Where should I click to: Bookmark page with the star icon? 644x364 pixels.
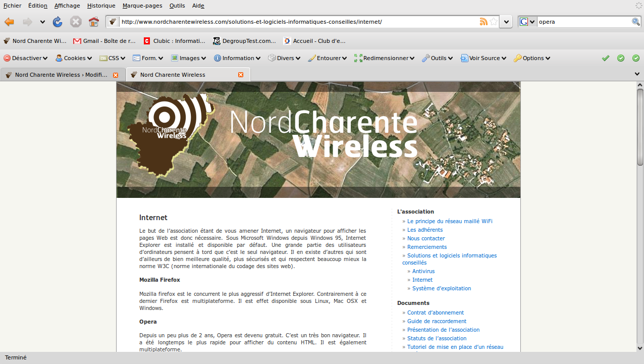coord(494,22)
